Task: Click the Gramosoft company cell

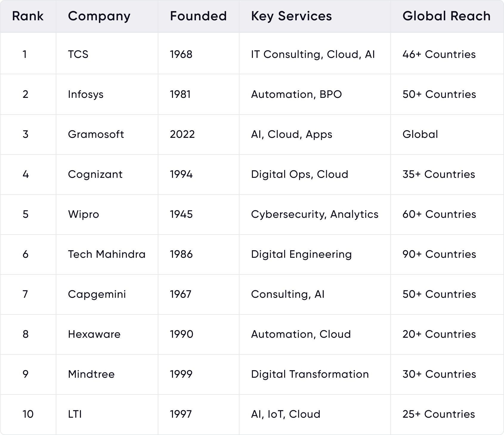Action: pos(96,134)
